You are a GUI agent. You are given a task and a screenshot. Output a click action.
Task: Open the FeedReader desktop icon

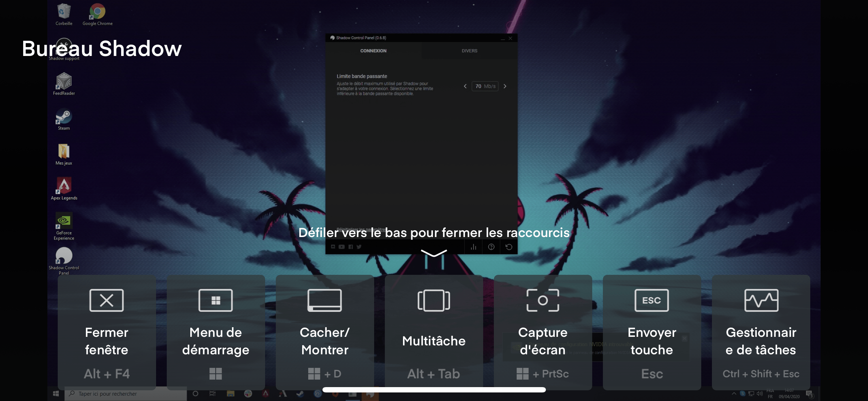pyautogui.click(x=64, y=84)
